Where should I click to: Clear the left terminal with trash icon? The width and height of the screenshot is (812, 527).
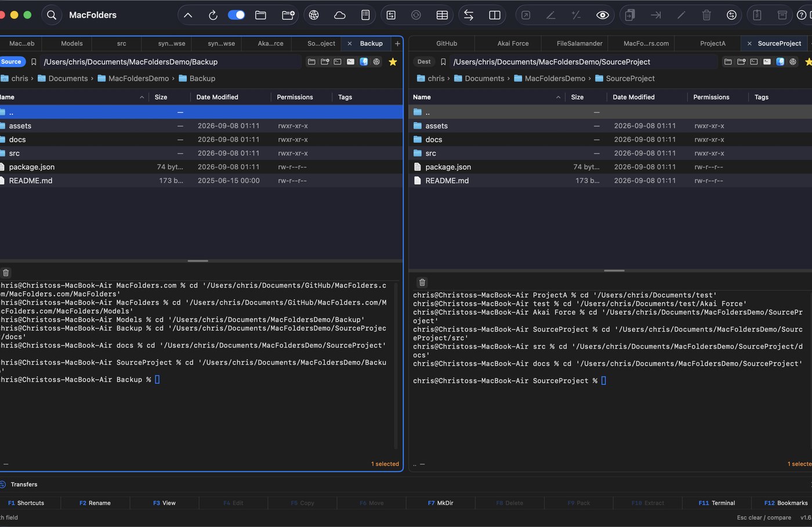pos(6,272)
